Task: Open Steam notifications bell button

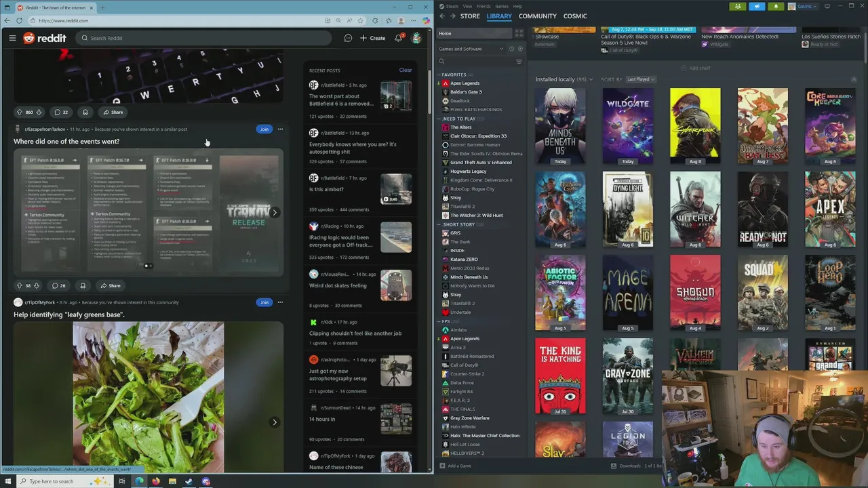Action: pyautogui.click(x=776, y=6)
